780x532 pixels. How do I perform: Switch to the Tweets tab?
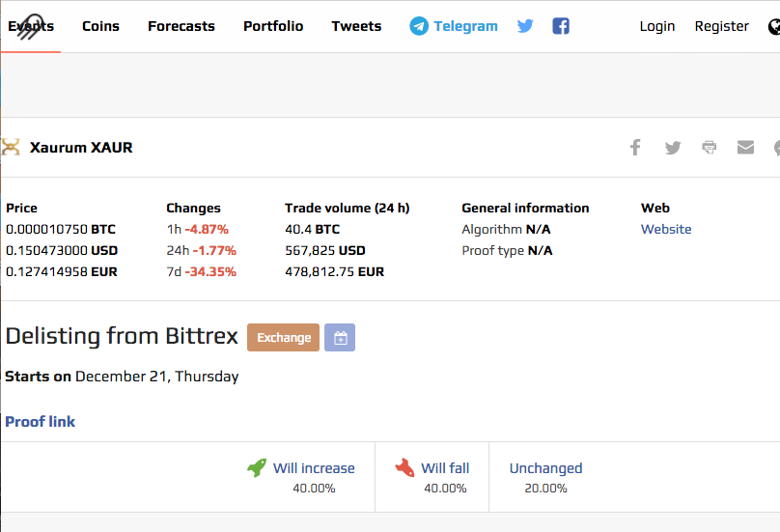(x=356, y=26)
